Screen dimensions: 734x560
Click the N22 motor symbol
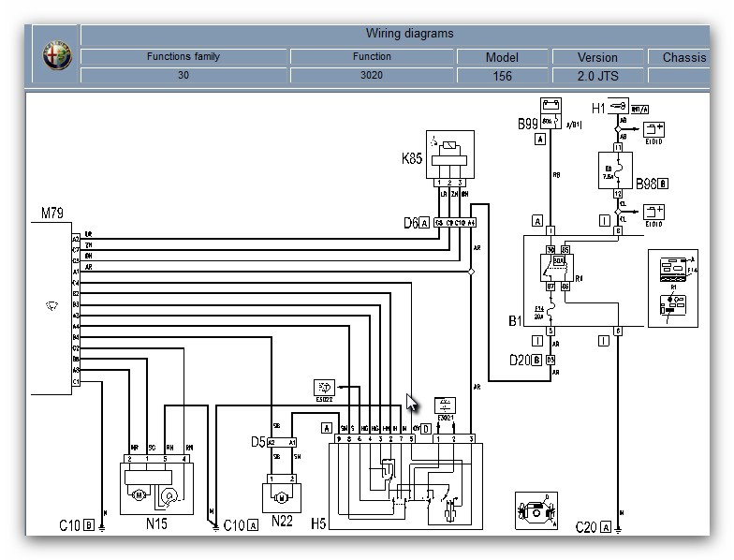283,491
